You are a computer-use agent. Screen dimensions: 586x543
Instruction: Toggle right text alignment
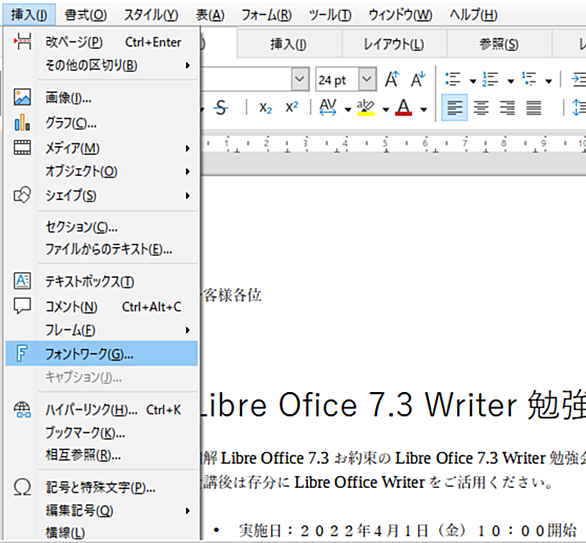507,108
